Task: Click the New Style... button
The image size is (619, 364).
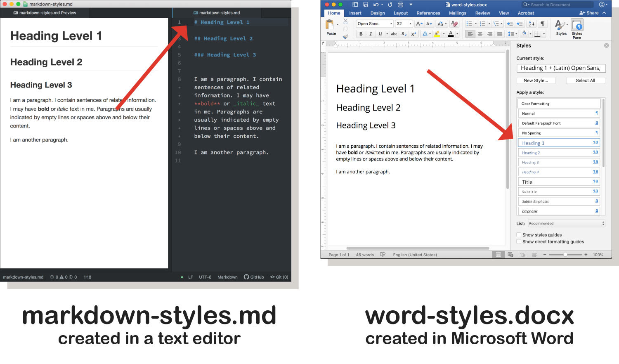Action: point(536,80)
